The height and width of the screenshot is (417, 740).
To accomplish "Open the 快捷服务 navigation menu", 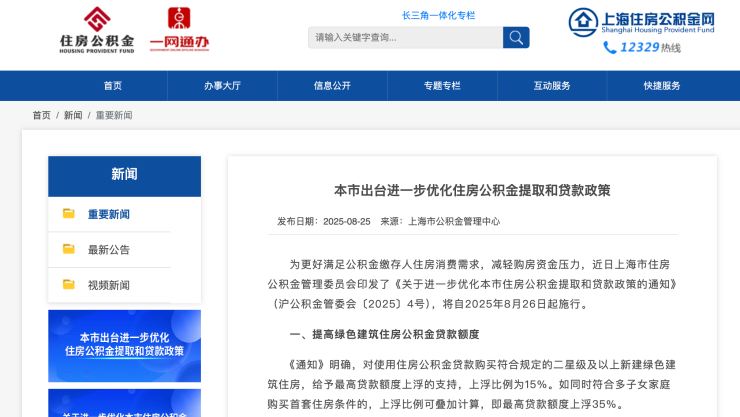I will click(x=662, y=85).
